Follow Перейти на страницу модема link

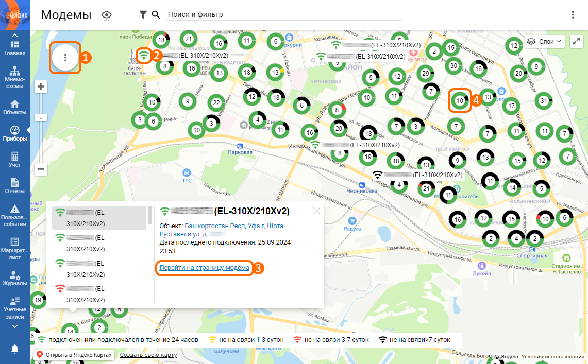205,267
